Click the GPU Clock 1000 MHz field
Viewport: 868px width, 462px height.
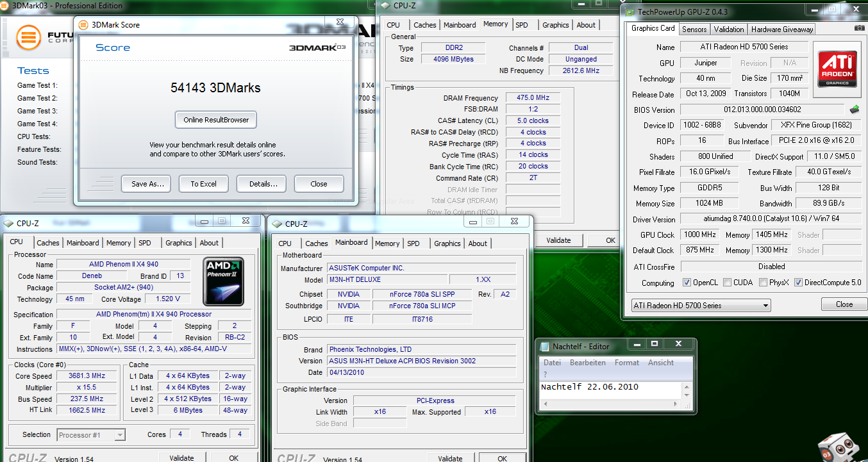tap(699, 235)
